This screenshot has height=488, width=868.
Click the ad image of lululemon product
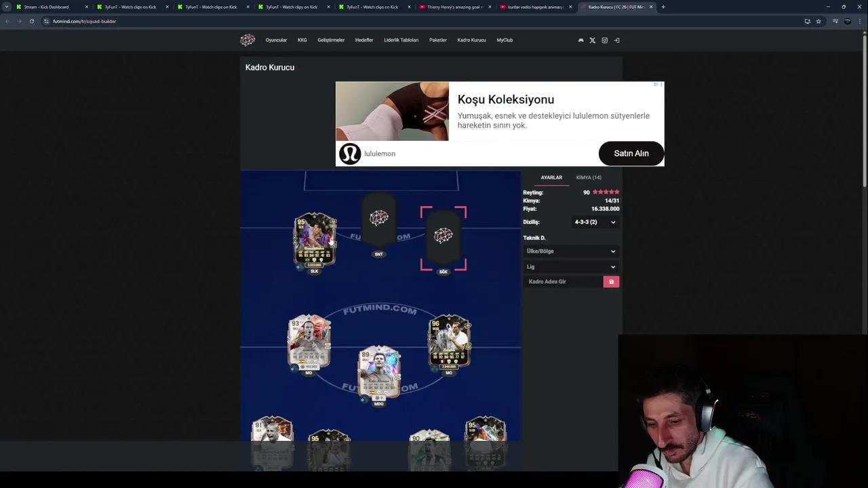(392, 112)
